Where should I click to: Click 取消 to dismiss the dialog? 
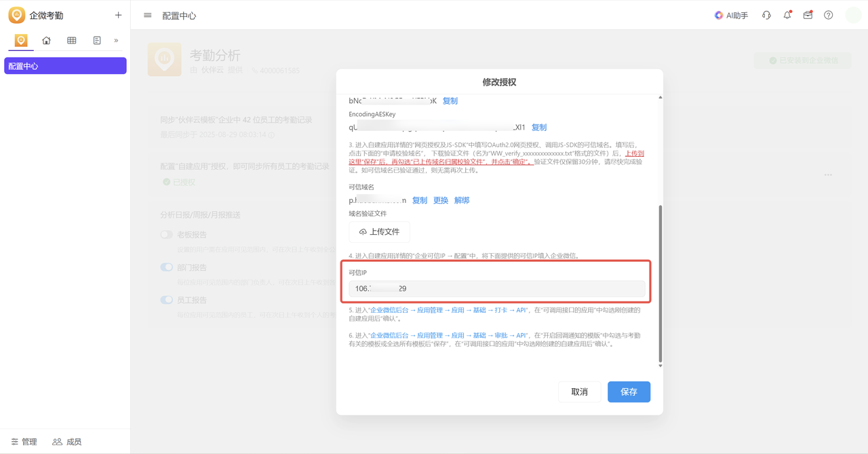click(x=579, y=392)
